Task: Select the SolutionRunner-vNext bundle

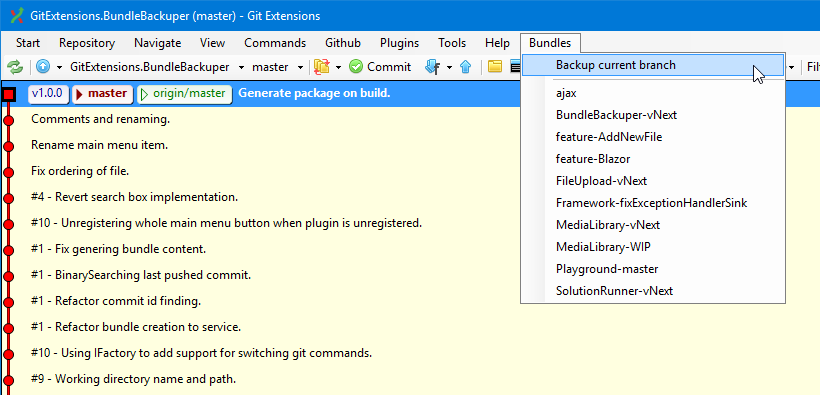Action: pos(653,290)
